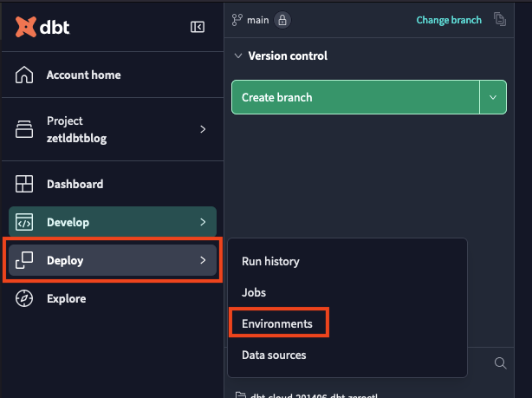
Task: Click the Create branch button
Action: pos(355,97)
